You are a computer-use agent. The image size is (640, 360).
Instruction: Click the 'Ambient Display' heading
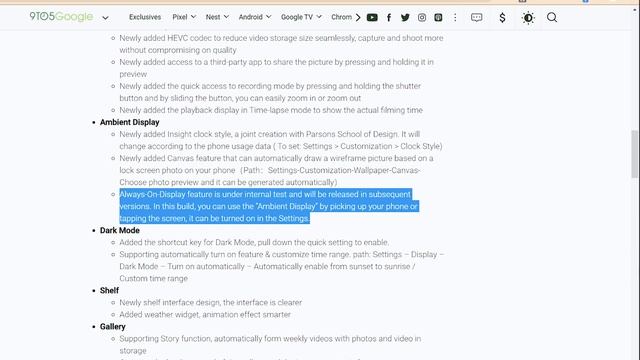(129, 122)
